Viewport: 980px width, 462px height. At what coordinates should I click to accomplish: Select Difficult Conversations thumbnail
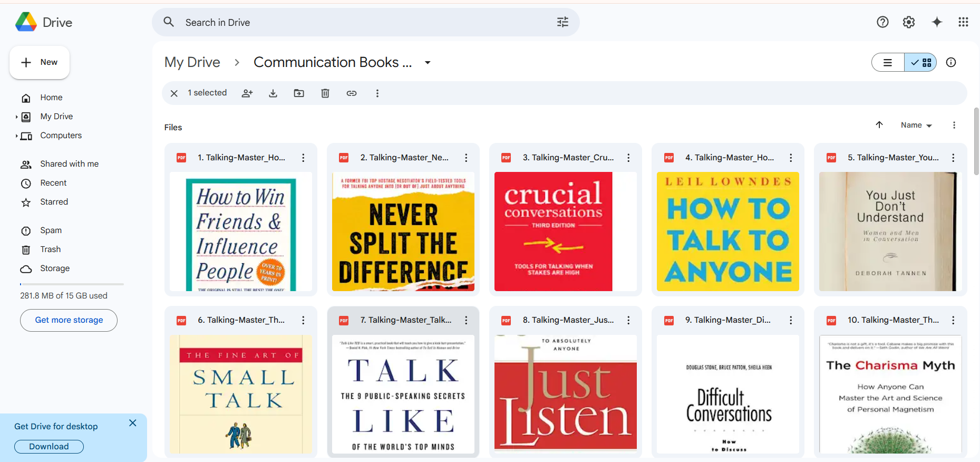point(728,394)
